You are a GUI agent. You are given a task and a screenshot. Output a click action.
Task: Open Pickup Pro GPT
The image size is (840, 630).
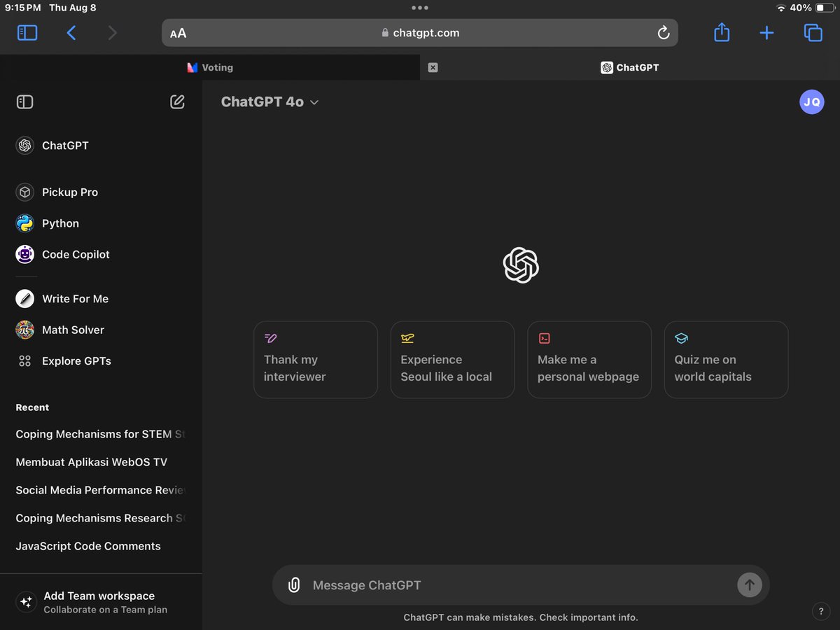coord(101,192)
